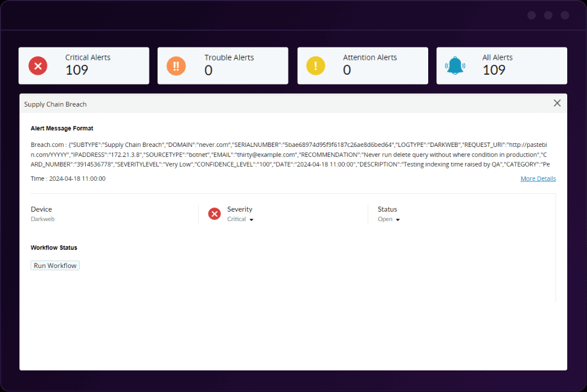Click the orange Trouble Alerts exclamation icon
587x392 pixels.
176,65
